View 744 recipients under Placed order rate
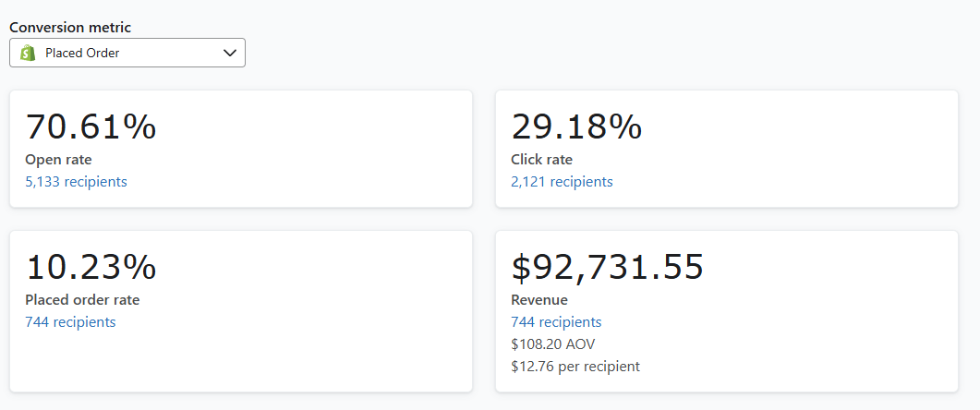 tap(70, 322)
